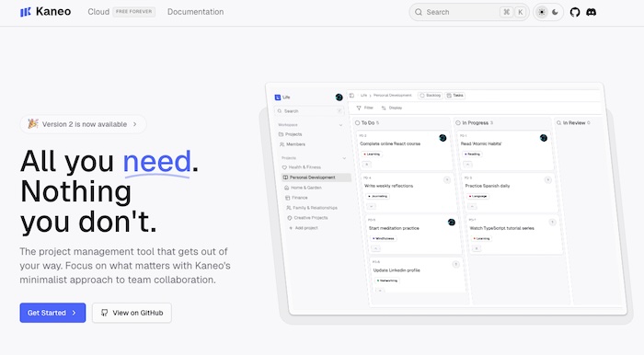Open Health & Fitness project in preview
This screenshot has width=644, height=355.
pyautogui.click(x=302, y=167)
